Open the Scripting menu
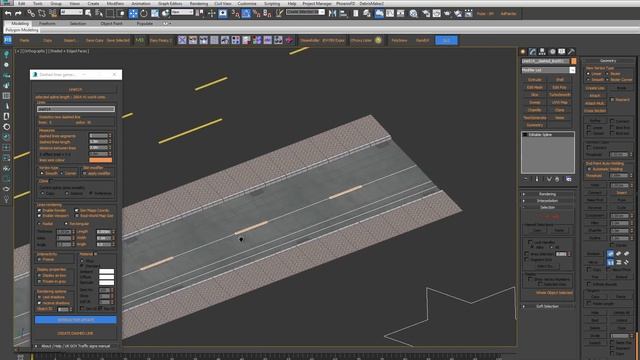The width and height of the screenshot is (640, 360). 272,3
